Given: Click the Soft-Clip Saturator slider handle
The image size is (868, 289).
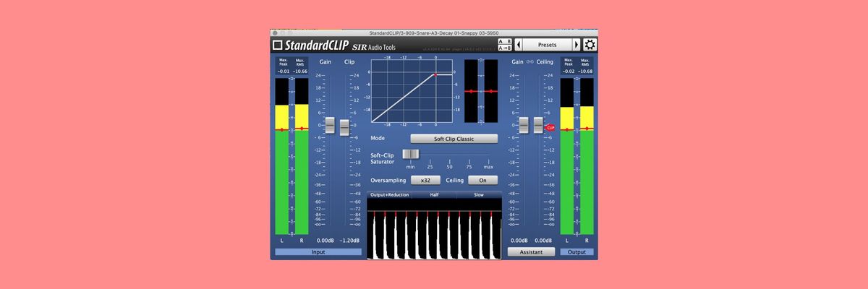Looking at the screenshot, I should tap(410, 154).
